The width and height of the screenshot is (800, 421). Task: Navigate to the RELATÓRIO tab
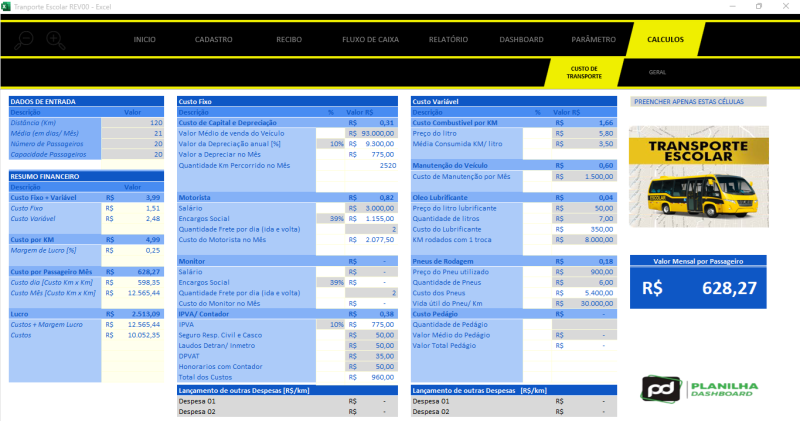(448, 39)
